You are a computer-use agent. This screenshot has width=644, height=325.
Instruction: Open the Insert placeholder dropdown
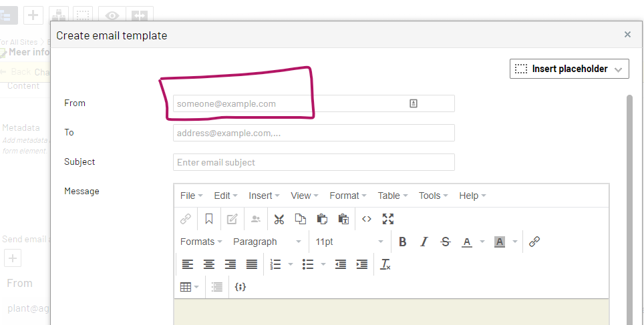tap(569, 69)
